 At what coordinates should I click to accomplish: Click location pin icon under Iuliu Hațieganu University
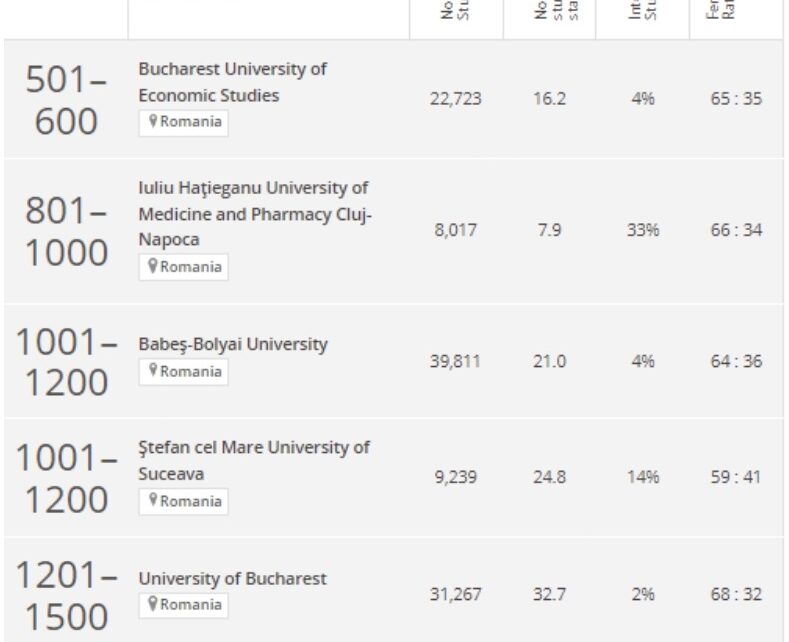pyautogui.click(x=153, y=267)
